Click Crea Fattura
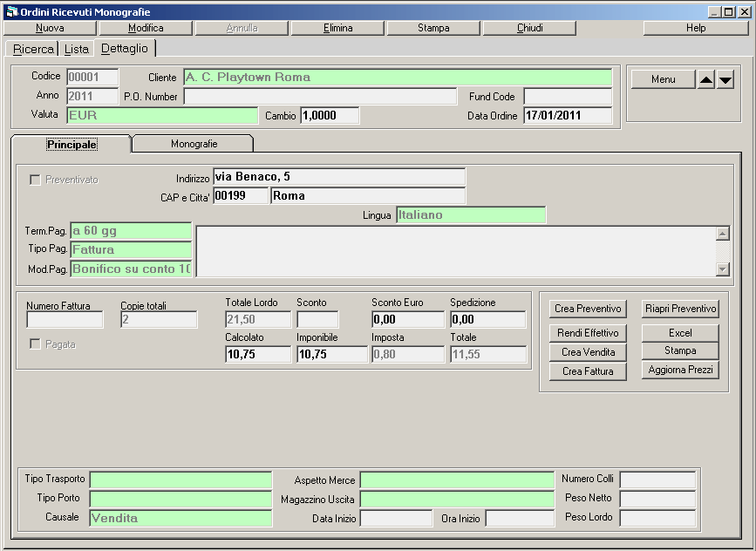Viewport: 756px width, 551px height. tap(588, 371)
